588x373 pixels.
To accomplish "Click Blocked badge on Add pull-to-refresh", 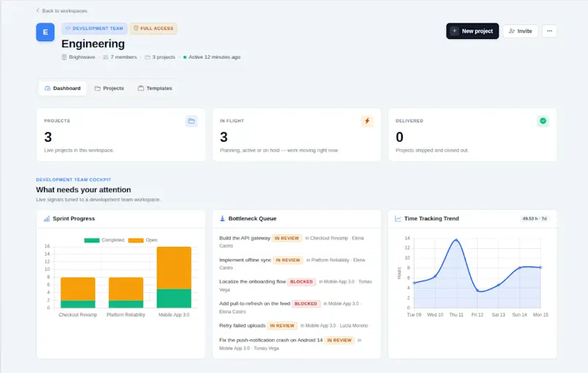I will (306, 304).
